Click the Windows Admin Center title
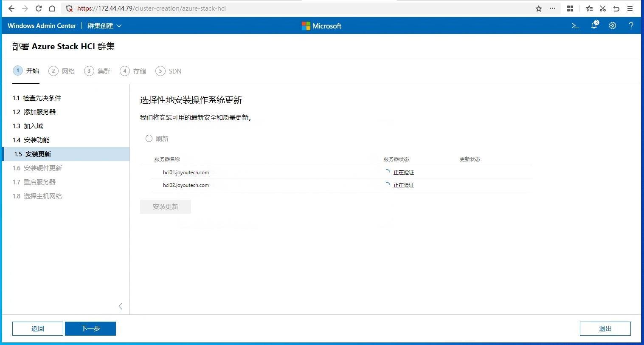Screen dimensions: 644x345 point(42,26)
